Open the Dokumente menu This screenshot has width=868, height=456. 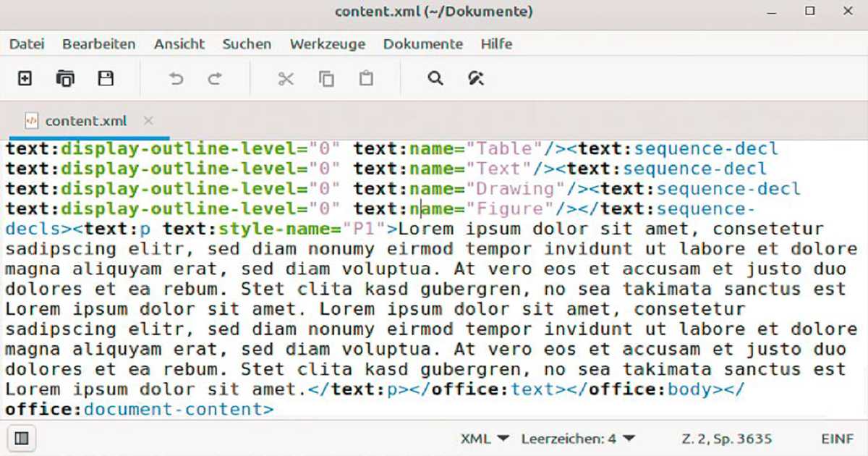[423, 44]
